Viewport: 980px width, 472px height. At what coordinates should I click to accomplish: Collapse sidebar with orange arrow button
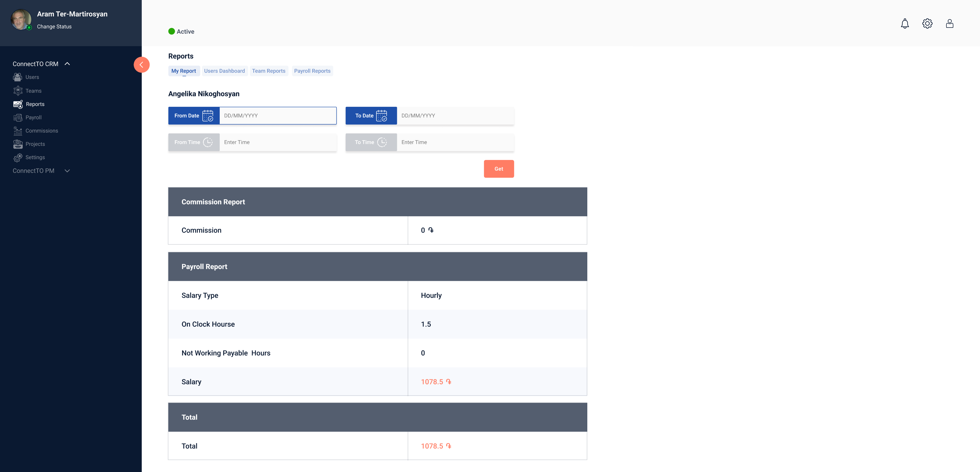pos(142,65)
